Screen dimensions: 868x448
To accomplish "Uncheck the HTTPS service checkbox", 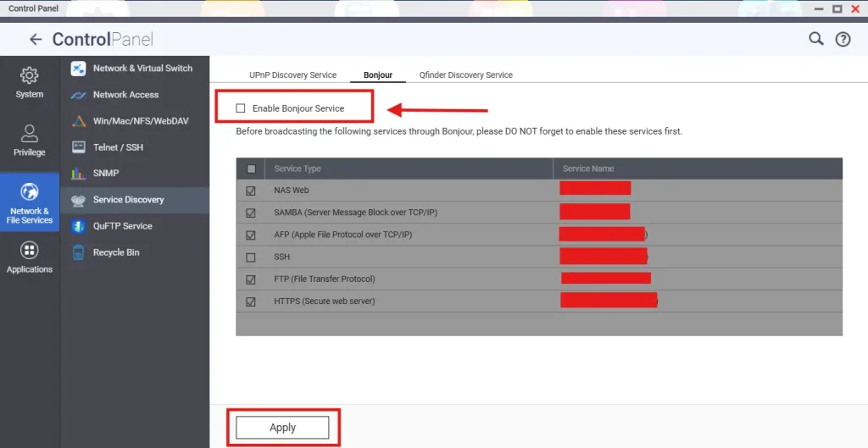I will [251, 301].
